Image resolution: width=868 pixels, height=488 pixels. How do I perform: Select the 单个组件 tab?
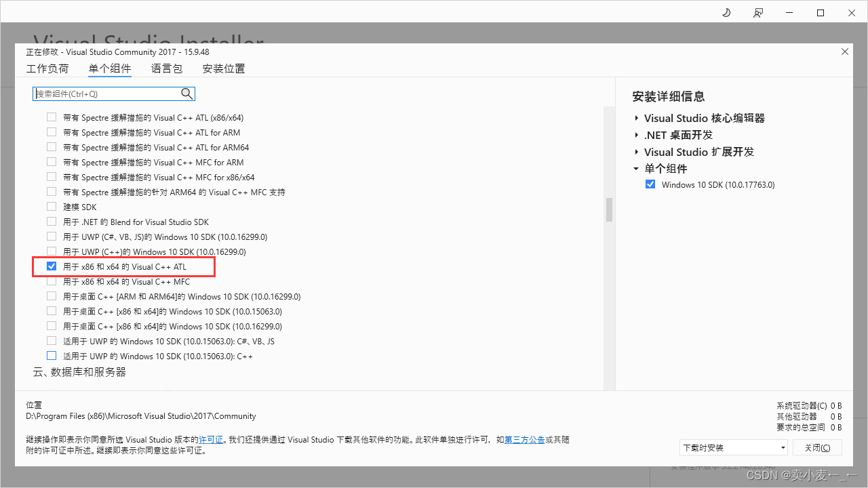[110, 68]
